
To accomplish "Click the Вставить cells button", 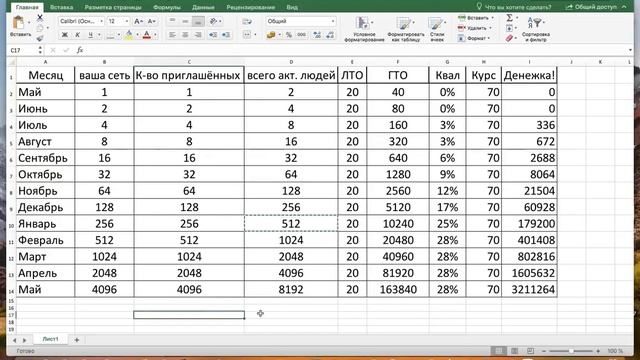I will [x=476, y=18].
